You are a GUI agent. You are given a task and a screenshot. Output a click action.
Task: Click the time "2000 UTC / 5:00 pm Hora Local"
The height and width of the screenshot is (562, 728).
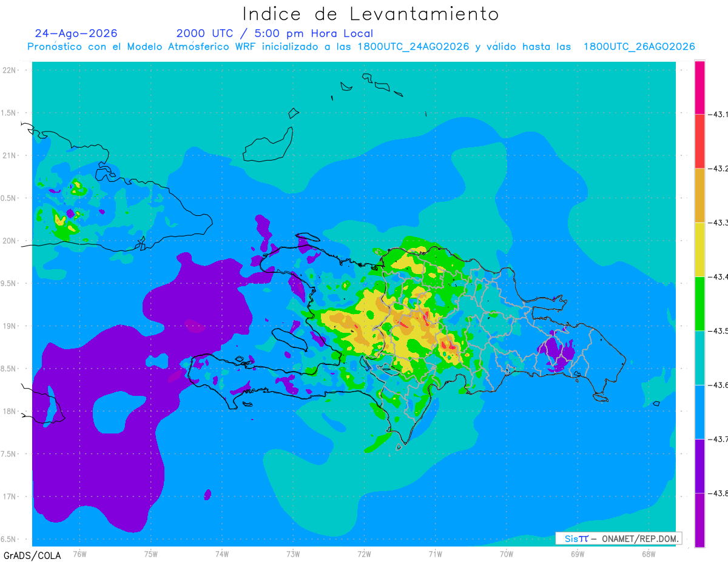point(275,33)
